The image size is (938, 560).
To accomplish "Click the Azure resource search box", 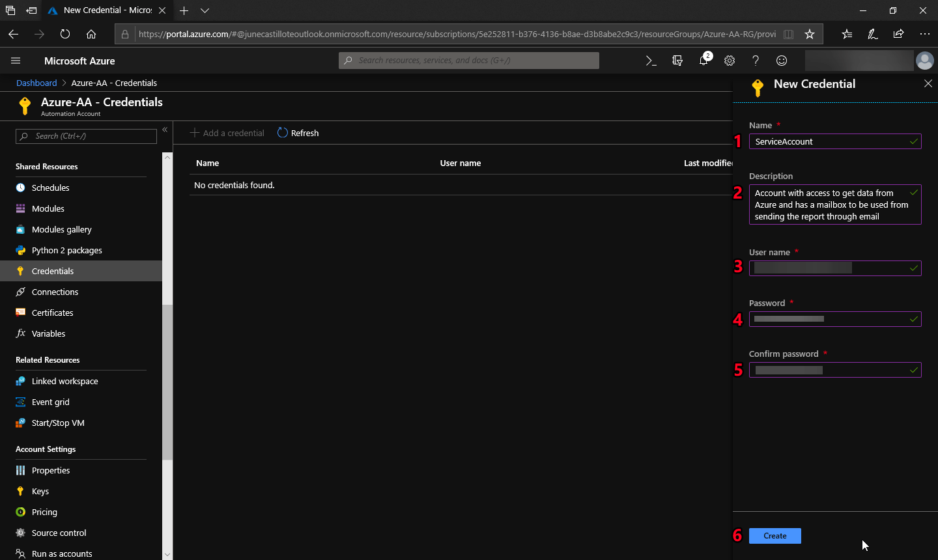I will tap(469, 61).
